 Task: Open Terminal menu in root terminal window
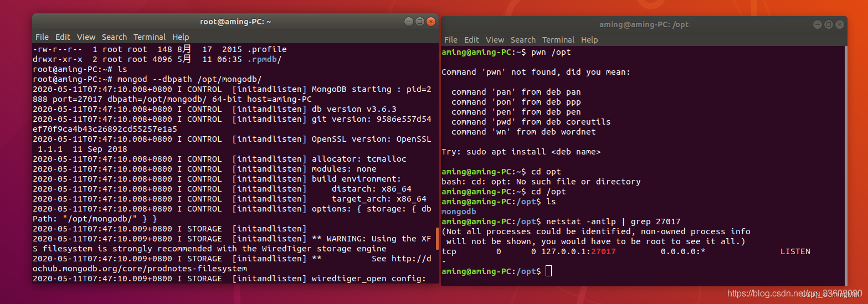150,37
